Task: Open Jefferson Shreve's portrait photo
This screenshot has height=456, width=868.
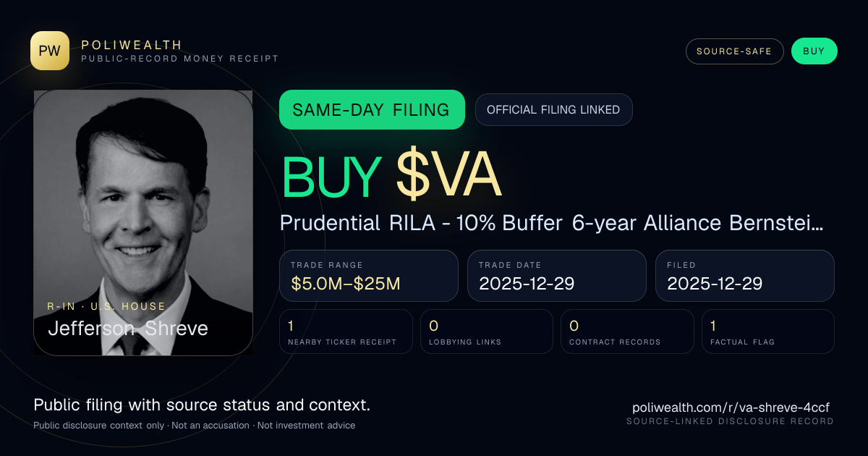Action: pos(143,222)
